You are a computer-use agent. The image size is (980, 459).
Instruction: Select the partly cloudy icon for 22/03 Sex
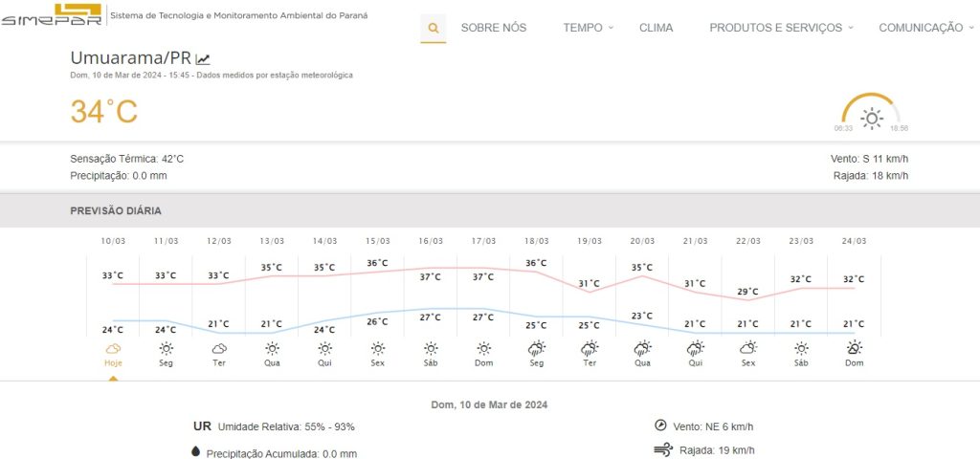tap(748, 349)
